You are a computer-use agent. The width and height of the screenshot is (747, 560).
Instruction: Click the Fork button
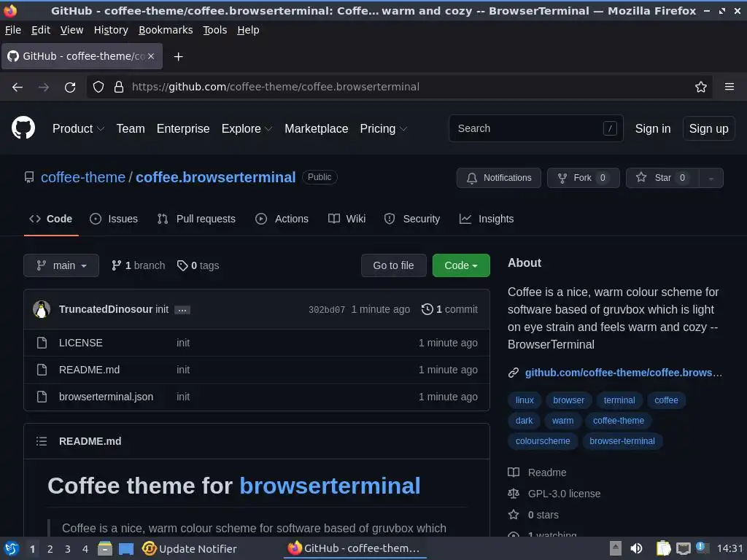tap(583, 178)
